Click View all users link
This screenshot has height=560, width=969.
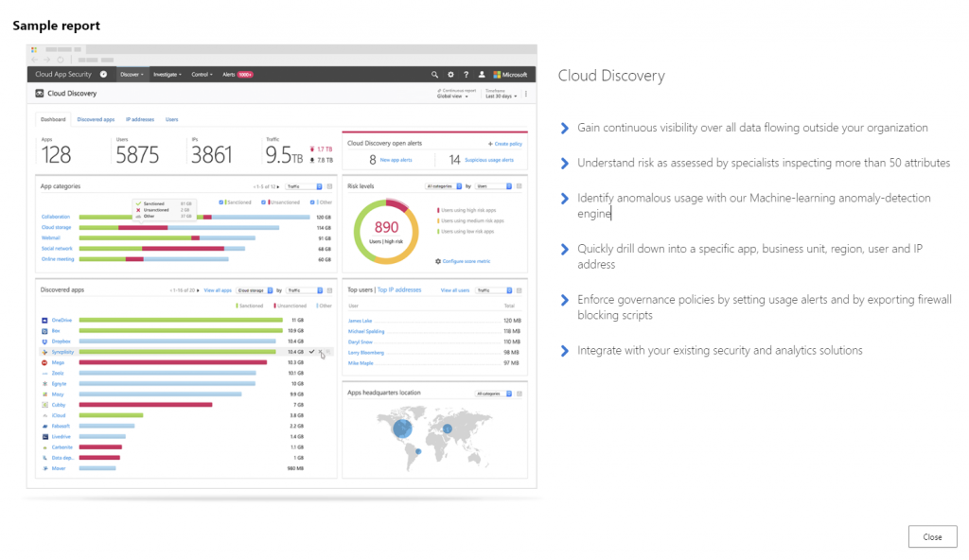pyautogui.click(x=455, y=289)
